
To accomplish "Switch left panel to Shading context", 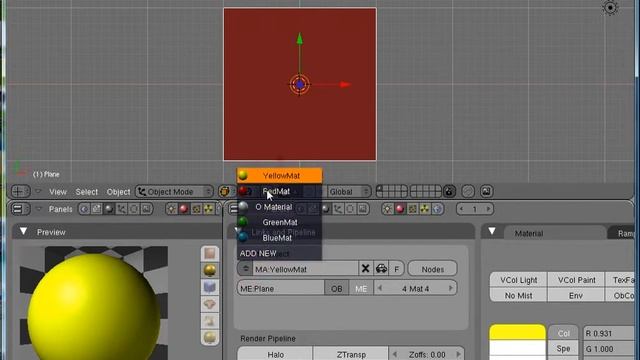I will [x=109, y=209].
